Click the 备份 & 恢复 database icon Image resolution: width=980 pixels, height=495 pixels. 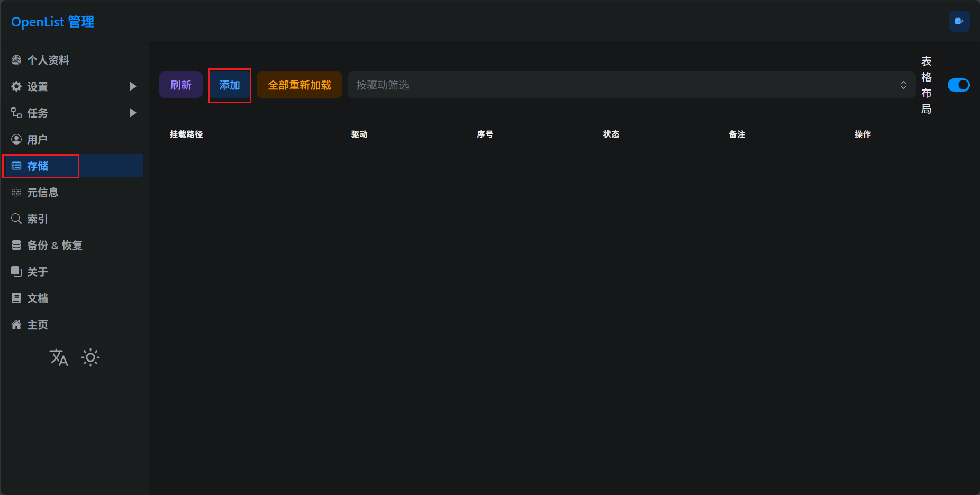click(x=16, y=246)
